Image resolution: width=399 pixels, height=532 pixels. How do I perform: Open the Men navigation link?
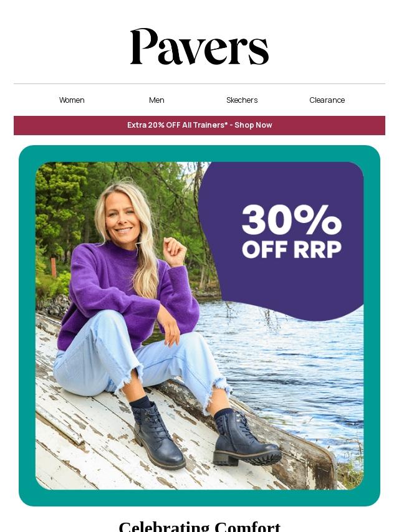(156, 100)
